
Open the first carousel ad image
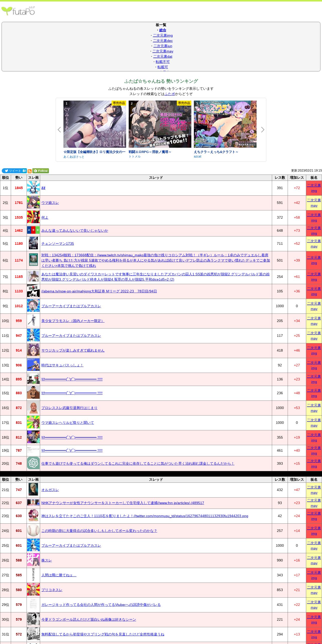click(x=95, y=124)
